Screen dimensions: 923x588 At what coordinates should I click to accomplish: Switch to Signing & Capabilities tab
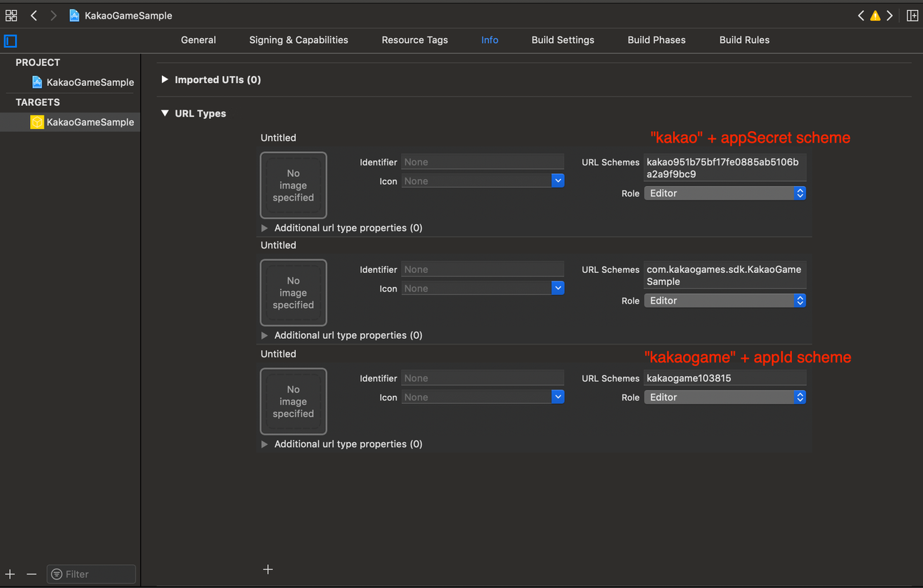[x=299, y=40]
